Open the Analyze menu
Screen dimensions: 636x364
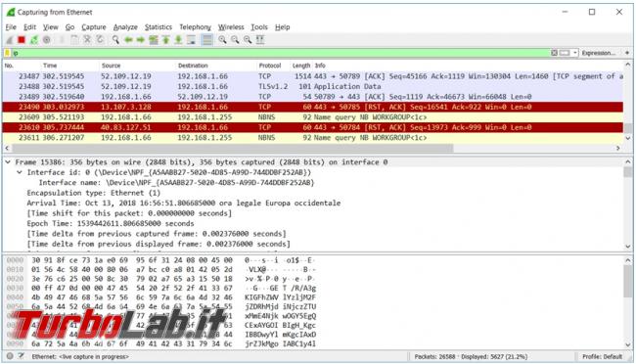click(125, 27)
